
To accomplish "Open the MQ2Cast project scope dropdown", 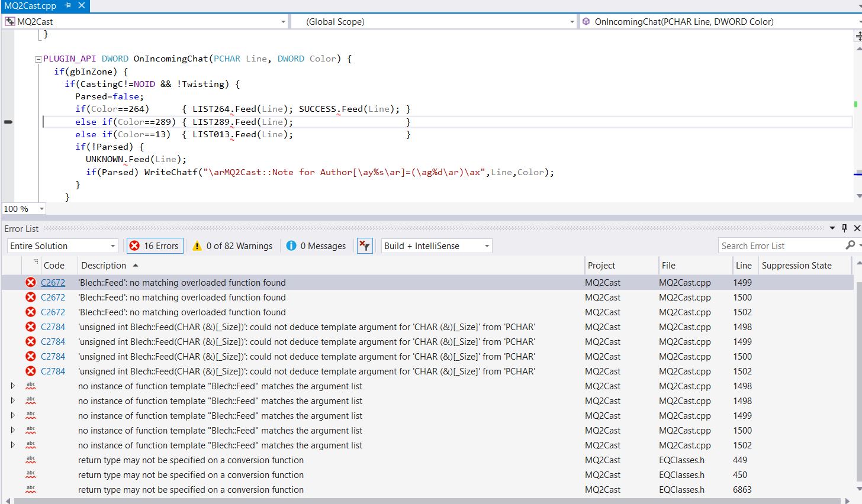I will tap(146, 21).
